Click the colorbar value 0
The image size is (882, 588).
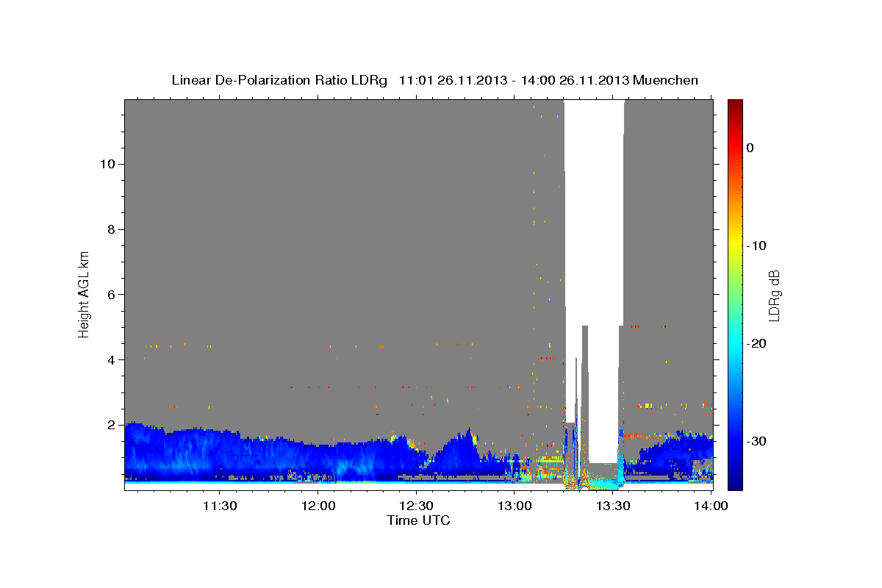coord(750,148)
